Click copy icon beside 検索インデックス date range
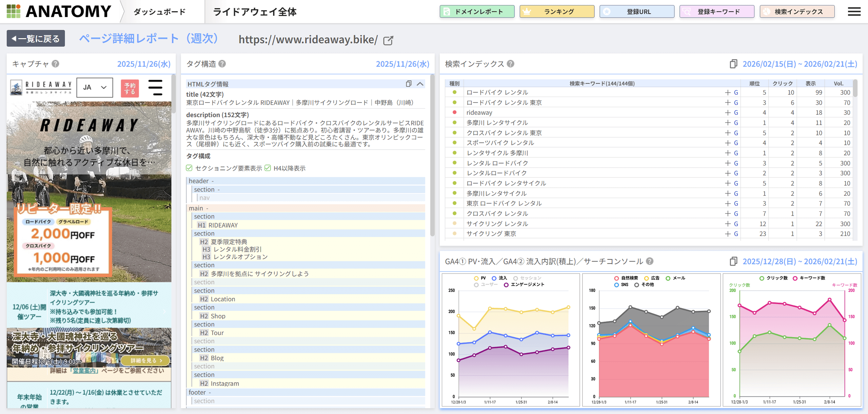The width and height of the screenshot is (868, 414). tap(733, 64)
